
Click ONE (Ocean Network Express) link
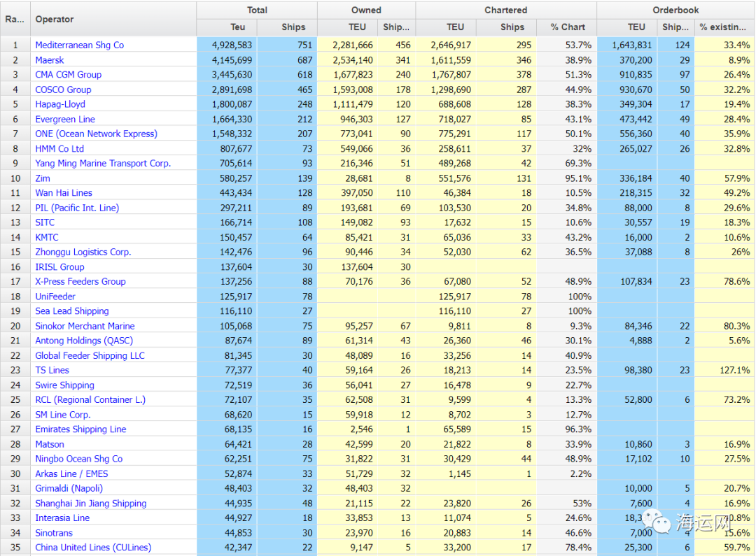click(96, 134)
